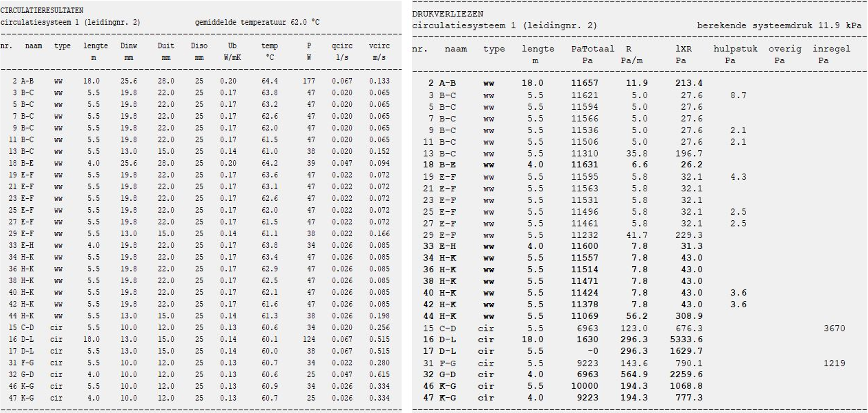Image resolution: width=868 pixels, height=413 pixels.
Task: Click R value 564.9 in row 32
Action: click(x=634, y=374)
